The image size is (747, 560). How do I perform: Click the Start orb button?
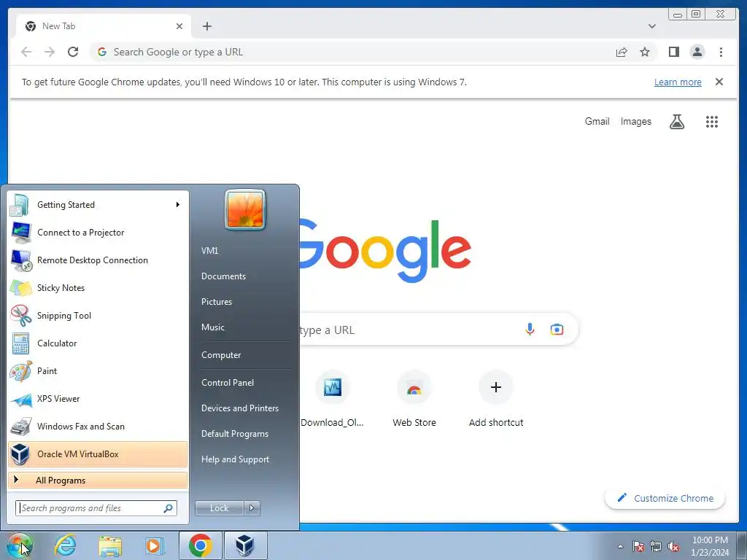[x=19, y=545]
